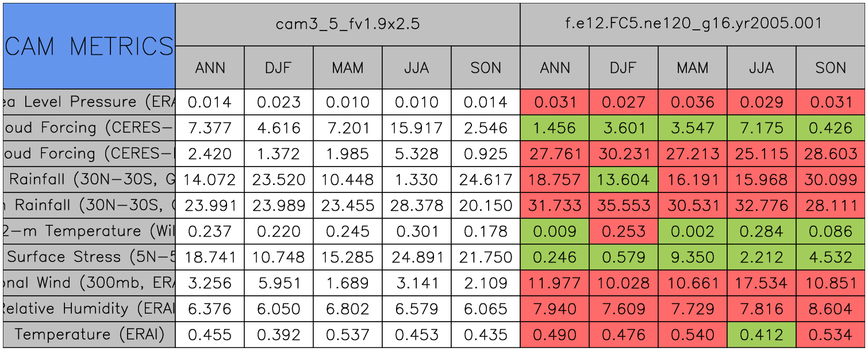Viewport: 868px width, 351px height.
Task: Click the Surface Stress row label
Action: [89, 257]
